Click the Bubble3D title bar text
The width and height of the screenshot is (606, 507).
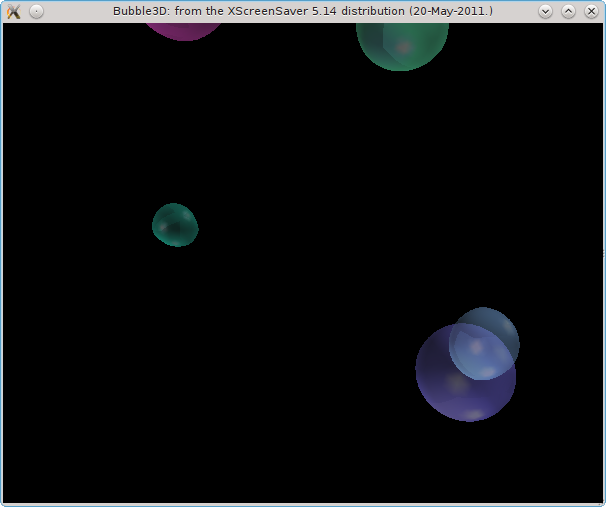[302, 11]
